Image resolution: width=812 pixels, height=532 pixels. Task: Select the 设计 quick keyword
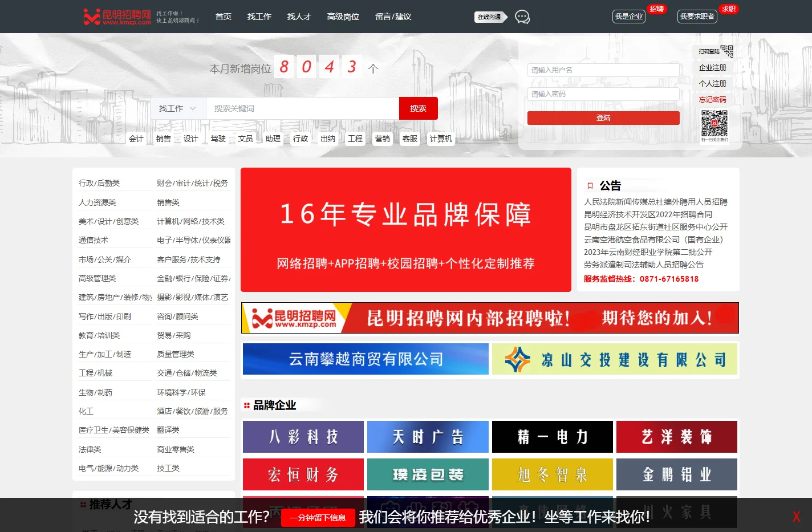pyautogui.click(x=191, y=139)
